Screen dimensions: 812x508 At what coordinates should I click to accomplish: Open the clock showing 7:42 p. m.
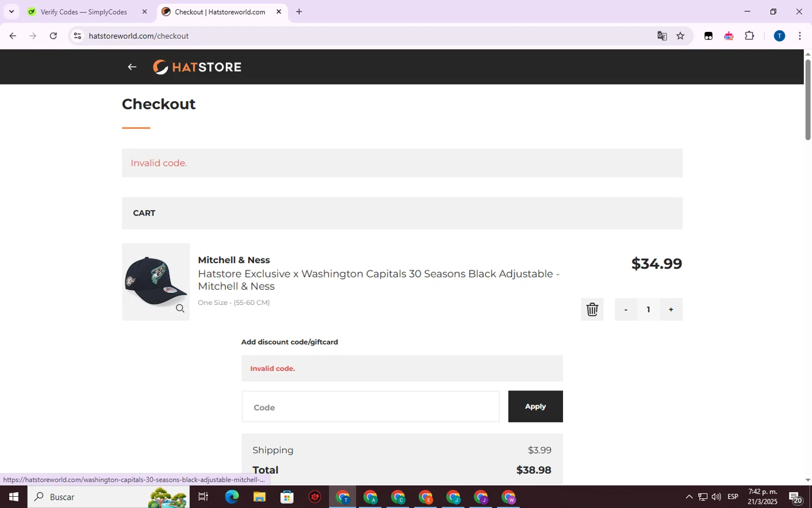tap(763, 497)
